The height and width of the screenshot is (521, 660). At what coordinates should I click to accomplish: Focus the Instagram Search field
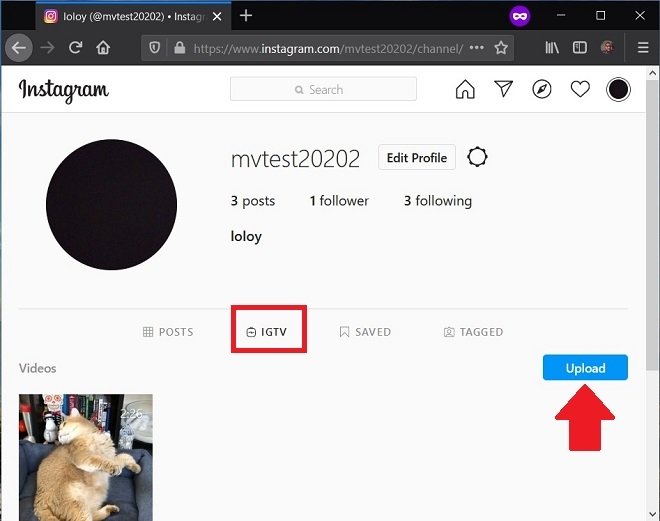pos(323,89)
